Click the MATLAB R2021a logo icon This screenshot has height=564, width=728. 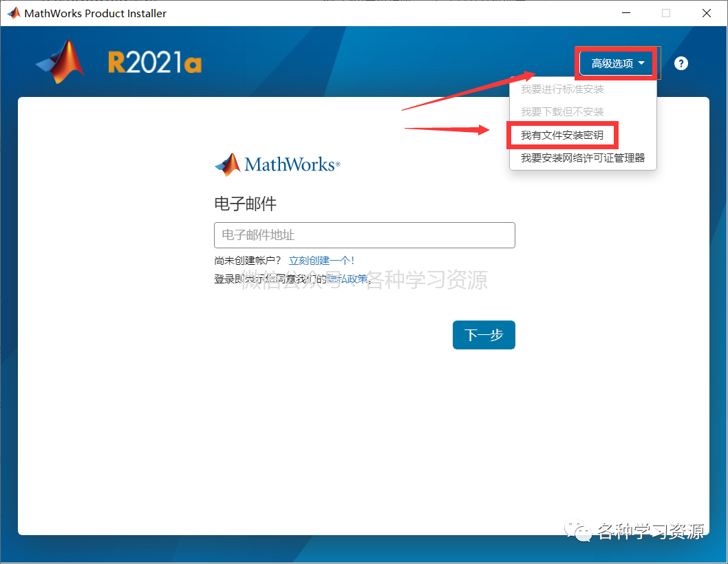click(x=61, y=62)
